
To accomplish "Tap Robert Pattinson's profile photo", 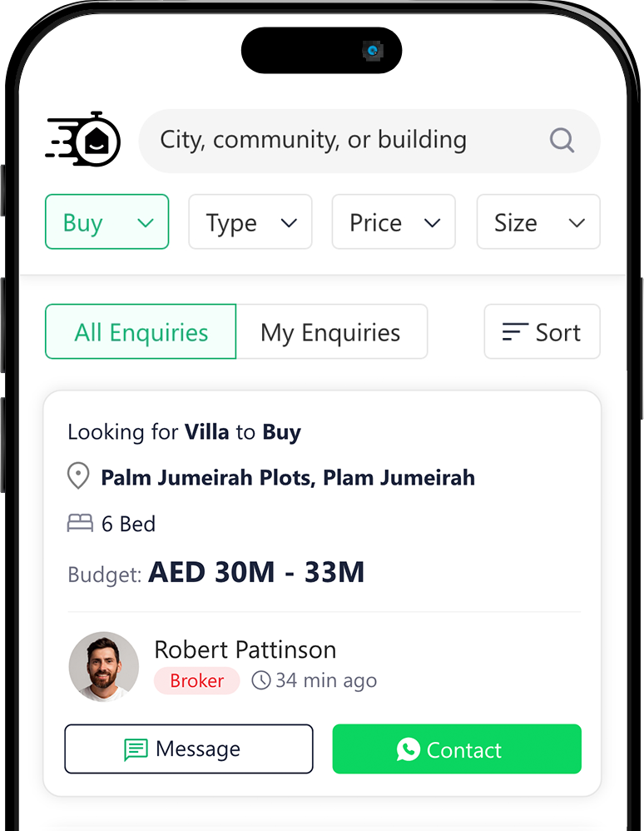I will (104, 666).
